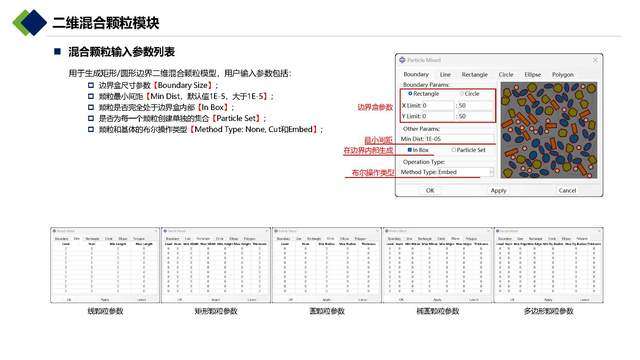Screen dimensions: 640x360
Task: Click the Max Length column header in 线颗粒参数 dialog
Action: pos(144,244)
